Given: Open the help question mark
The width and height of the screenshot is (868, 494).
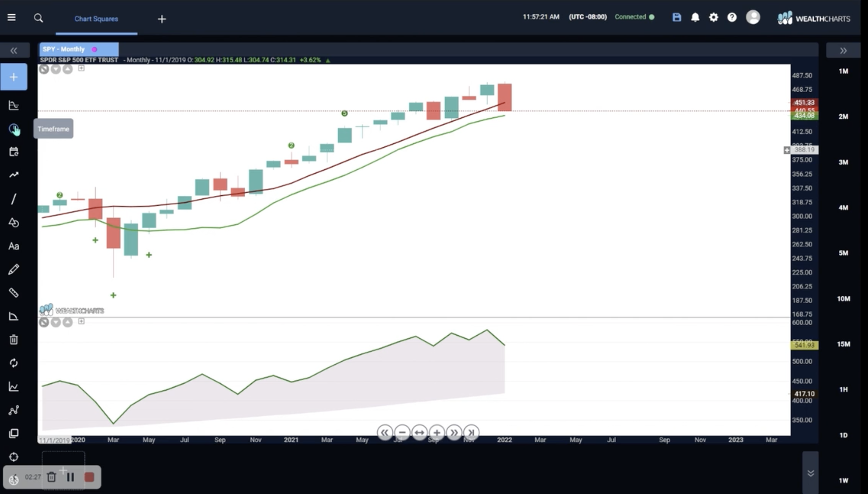Looking at the screenshot, I should [x=732, y=17].
